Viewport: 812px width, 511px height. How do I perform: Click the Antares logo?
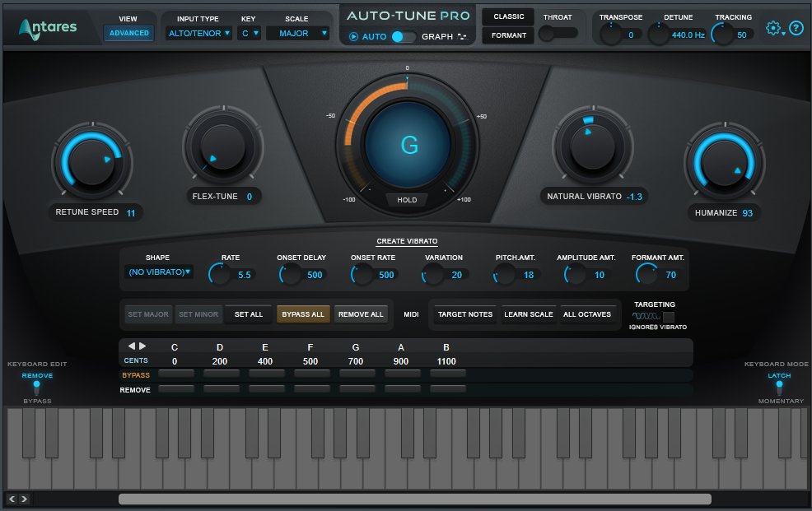[x=48, y=28]
